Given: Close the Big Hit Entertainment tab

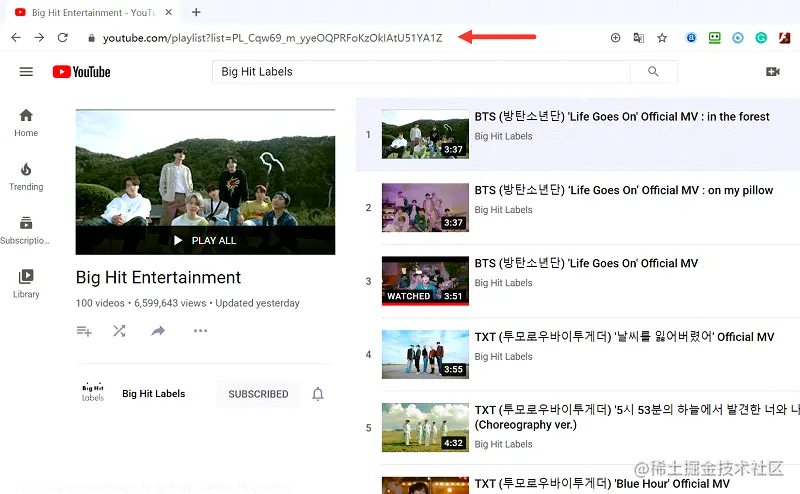Looking at the screenshot, I should (x=169, y=12).
